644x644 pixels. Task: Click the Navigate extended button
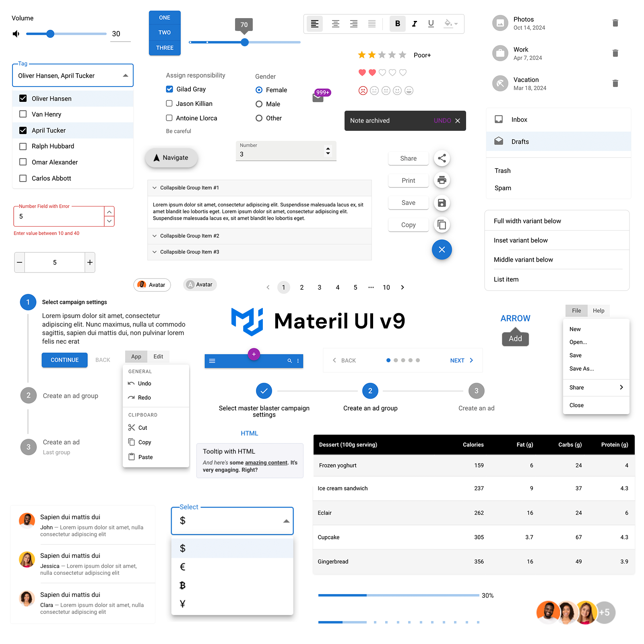(171, 158)
